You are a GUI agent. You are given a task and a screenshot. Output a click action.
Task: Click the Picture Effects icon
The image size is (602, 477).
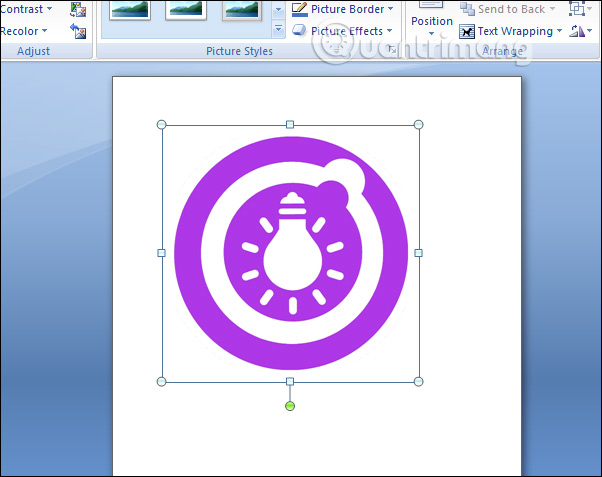pos(299,30)
